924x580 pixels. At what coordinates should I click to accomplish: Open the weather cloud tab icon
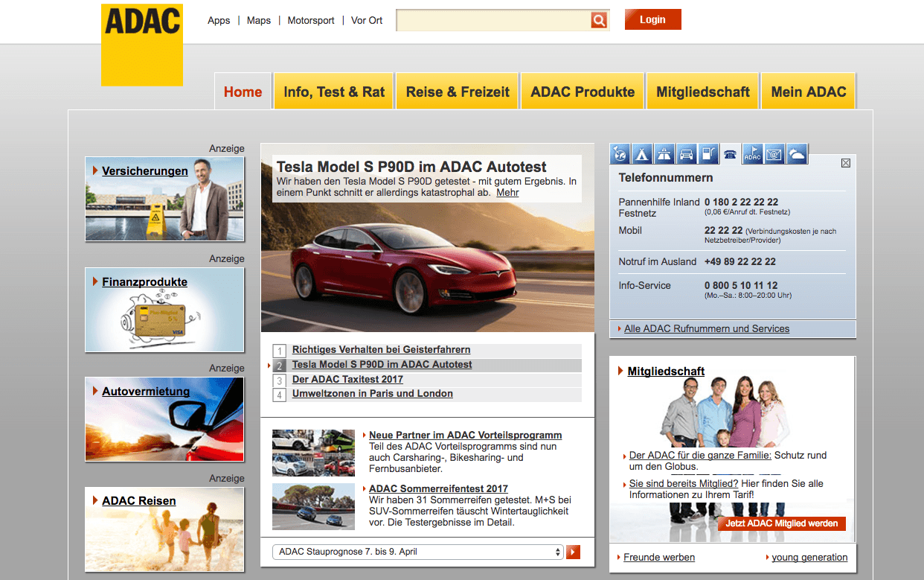point(797,154)
